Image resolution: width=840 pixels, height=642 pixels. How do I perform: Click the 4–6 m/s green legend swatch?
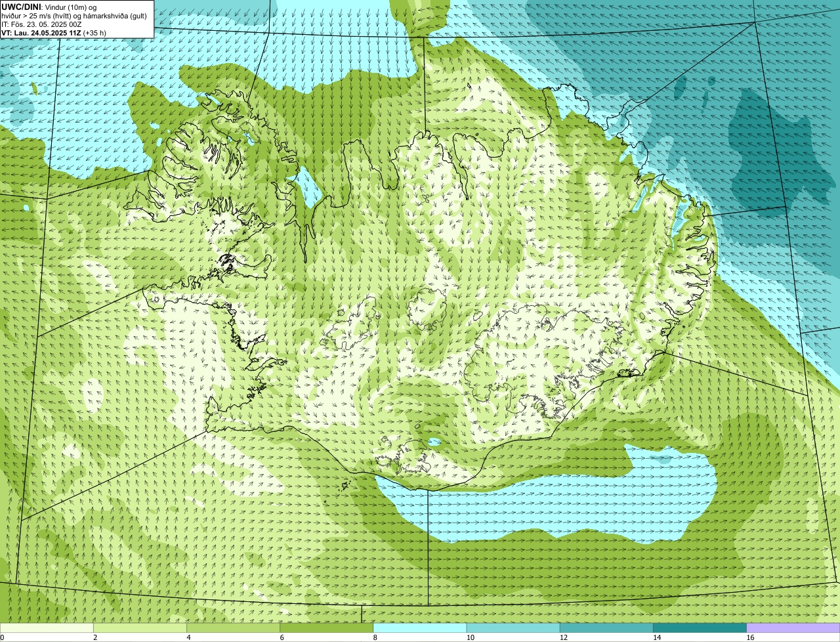[x=233, y=628]
